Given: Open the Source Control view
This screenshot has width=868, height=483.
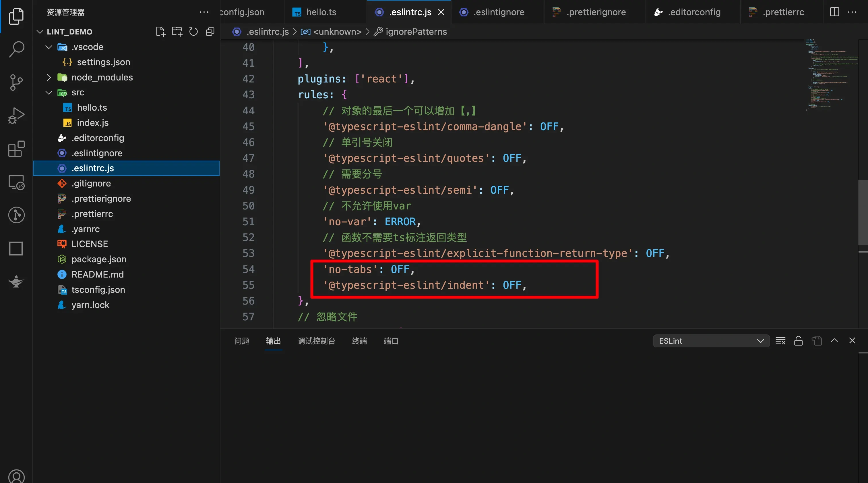Looking at the screenshot, I should (16, 82).
